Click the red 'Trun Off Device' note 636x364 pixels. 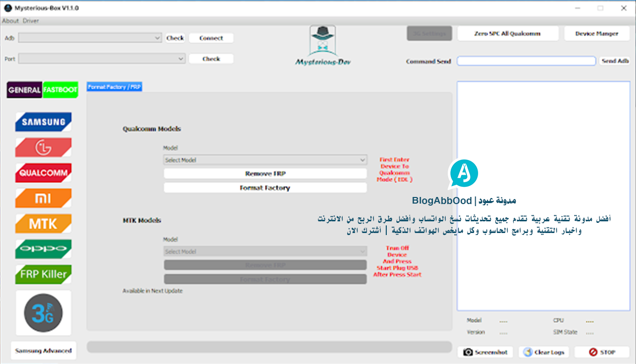pos(397,261)
